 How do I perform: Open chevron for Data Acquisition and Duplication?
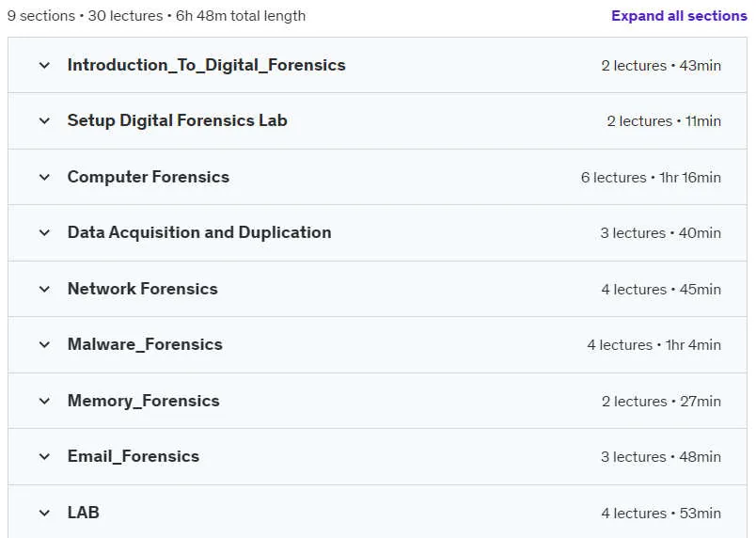point(44,233)
